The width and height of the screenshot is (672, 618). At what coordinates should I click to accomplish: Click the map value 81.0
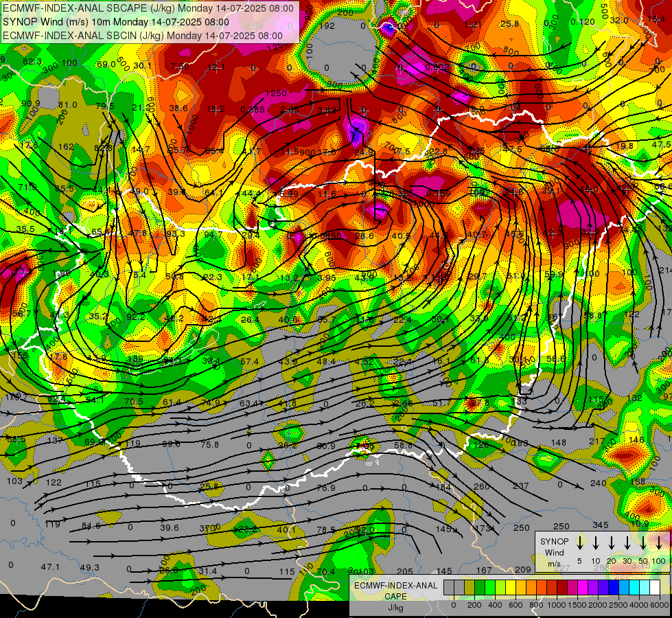(68, 104)
